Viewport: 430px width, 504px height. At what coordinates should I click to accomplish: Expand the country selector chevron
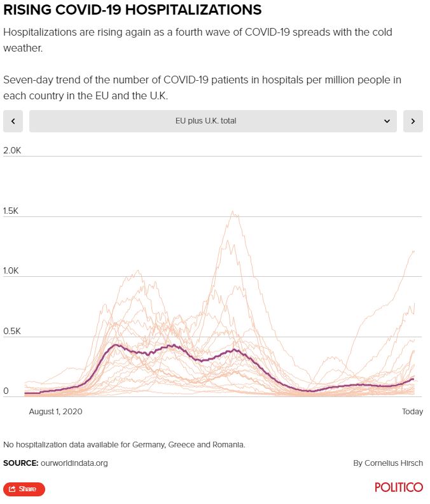[387, 121]
